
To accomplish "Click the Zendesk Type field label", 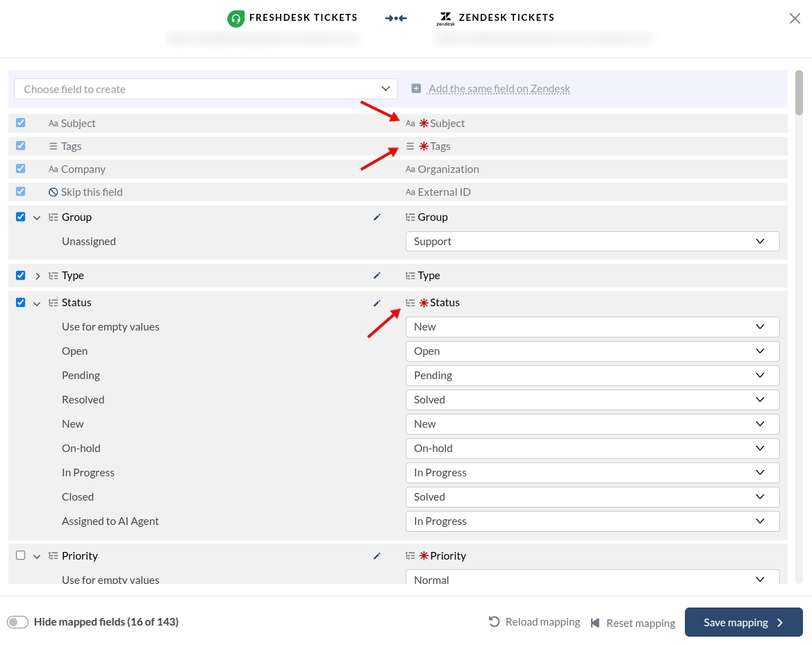I will 429,276.
